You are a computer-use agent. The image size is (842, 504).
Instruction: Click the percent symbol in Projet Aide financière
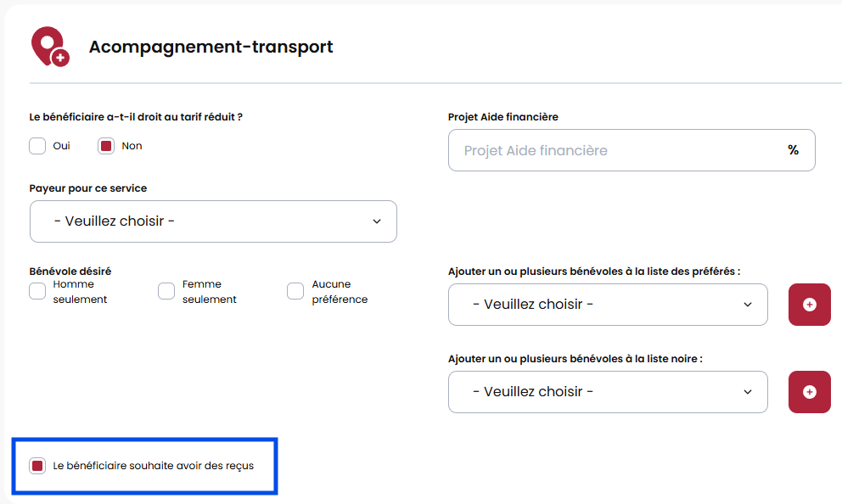(x=793, y=150)
